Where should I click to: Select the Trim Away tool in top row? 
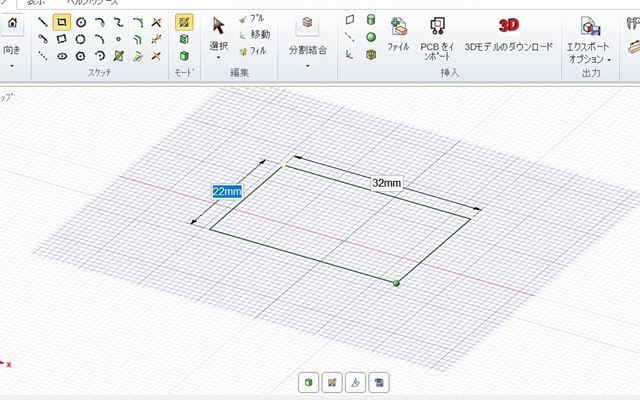pos(156,22)
